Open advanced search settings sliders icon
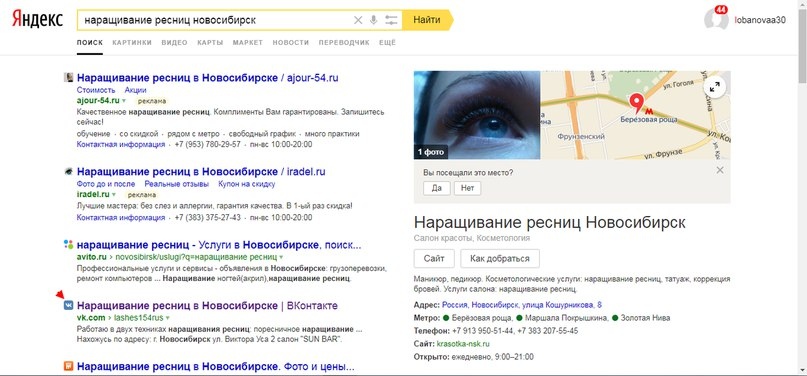Viewport: 807px width, 376px height. tap(392, 20)
